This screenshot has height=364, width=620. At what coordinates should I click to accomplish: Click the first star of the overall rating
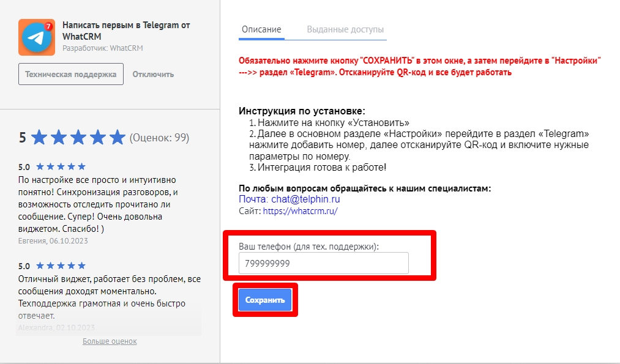coord(39,138)
